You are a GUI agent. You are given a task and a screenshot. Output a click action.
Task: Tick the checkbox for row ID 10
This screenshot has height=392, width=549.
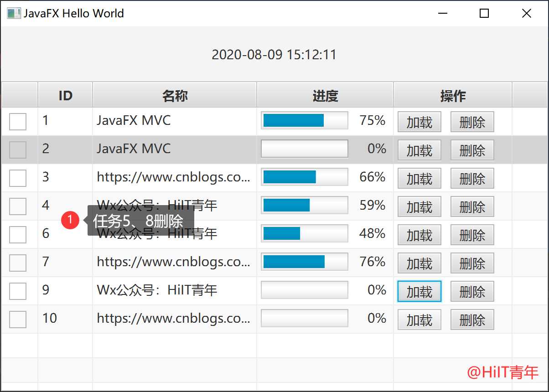point(18,320)
